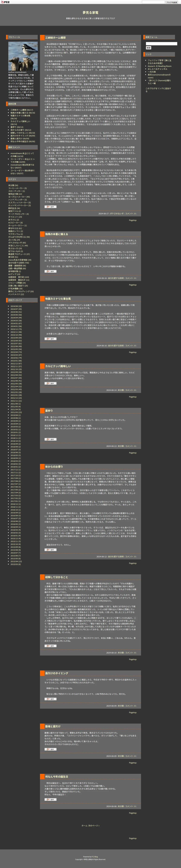The width and height of the screenshot is (181, 868).
Task: Open the 夢見る家電 blog title link
Action: point(90,13)
